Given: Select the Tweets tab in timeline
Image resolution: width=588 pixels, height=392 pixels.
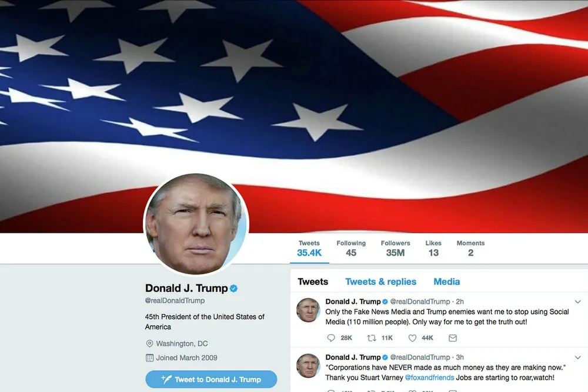Looking at the screenshot, I should 313,282.
